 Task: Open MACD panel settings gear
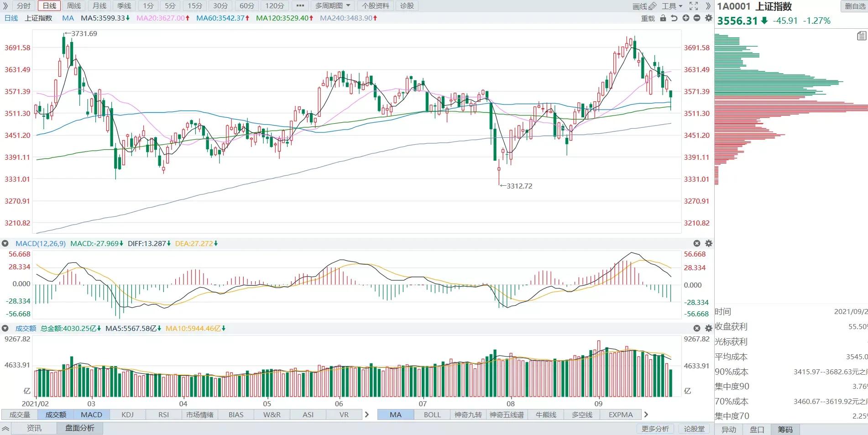(709, 244)
